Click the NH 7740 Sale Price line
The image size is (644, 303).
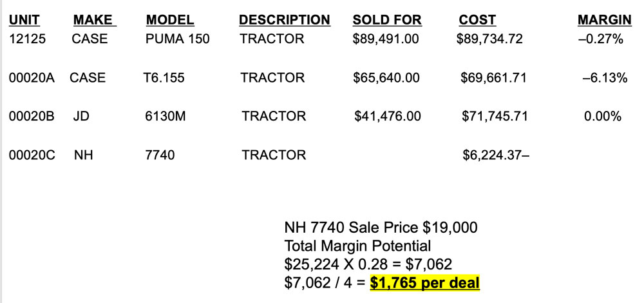pyautogui.click(x=381, y=227)
